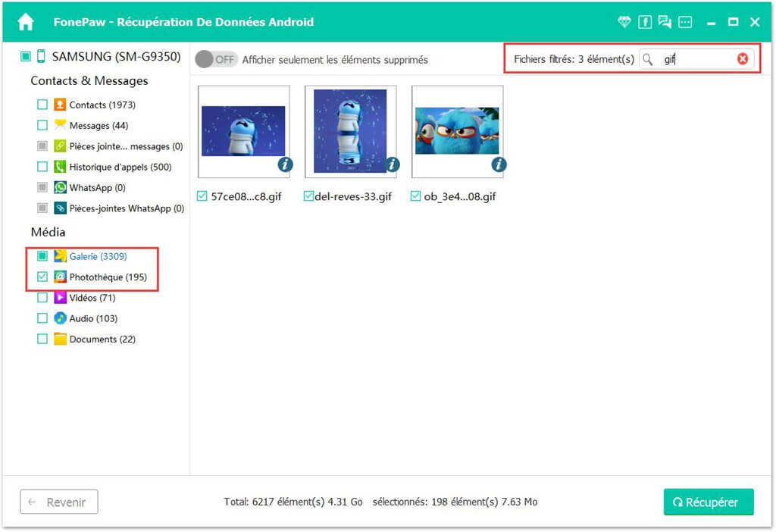Viewport: 776px width, 532px height.
Task: Select the Pièces-jointes WhatsApp (0) label
Action: pos(127,209)
